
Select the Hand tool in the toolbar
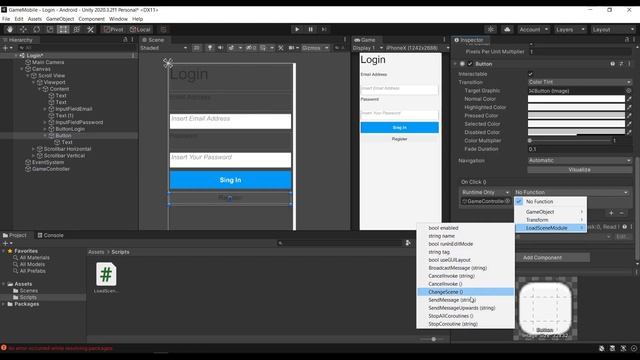click(x=10, y=29)
